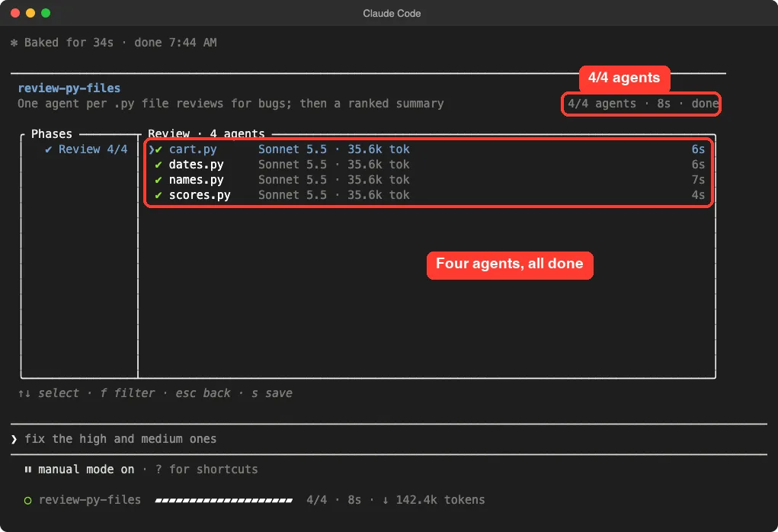Click the '4/4 · 8s' status bar entry
778x532 pixels.
(334, 500)
